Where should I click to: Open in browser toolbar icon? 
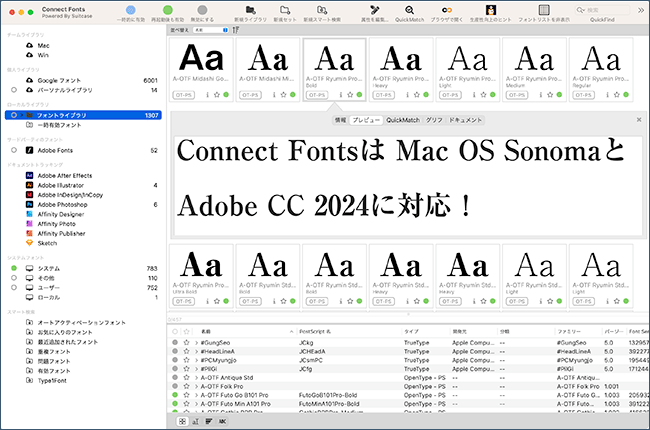[446, 10]
